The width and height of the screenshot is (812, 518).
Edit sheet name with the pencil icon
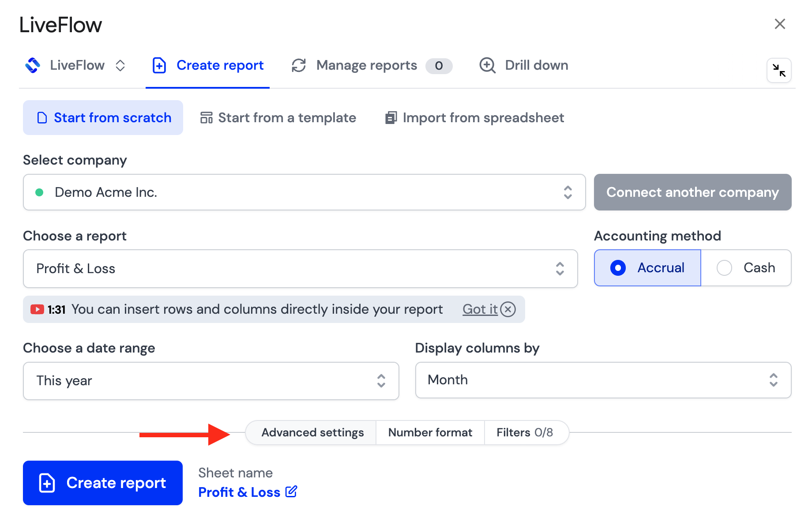(x=291, y=492)
